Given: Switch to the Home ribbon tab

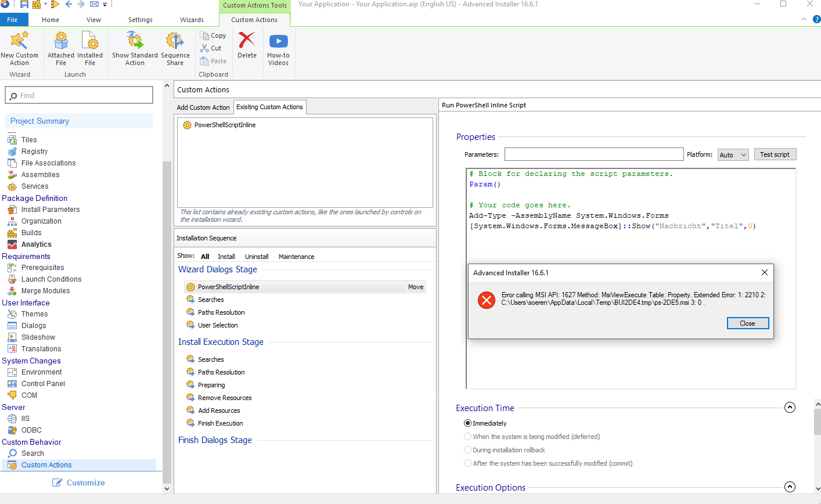Looking at the screenshot, I should pyautogui.click(x=51, y=20).
